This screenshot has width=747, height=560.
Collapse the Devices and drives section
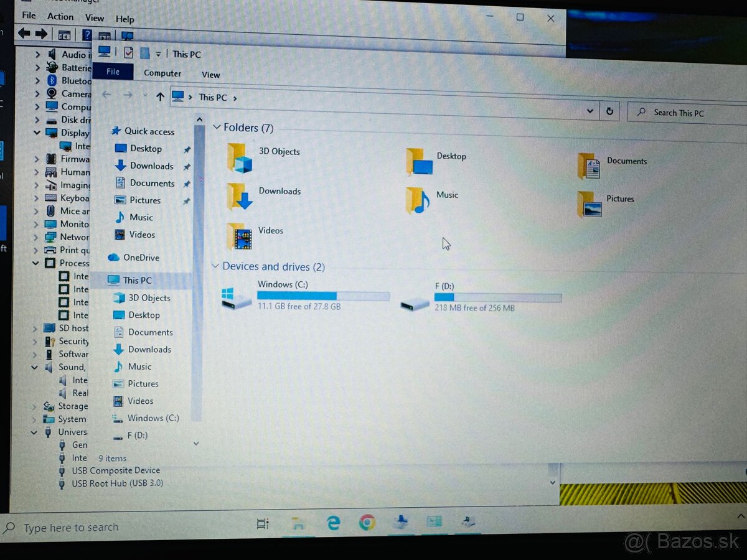(x=215, y=266)
